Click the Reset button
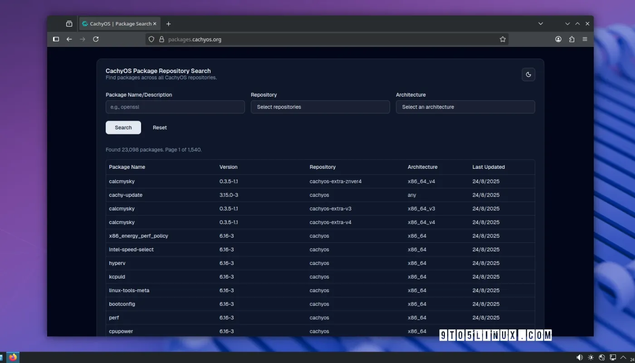 pyautogui.click(x=160, y=128)
